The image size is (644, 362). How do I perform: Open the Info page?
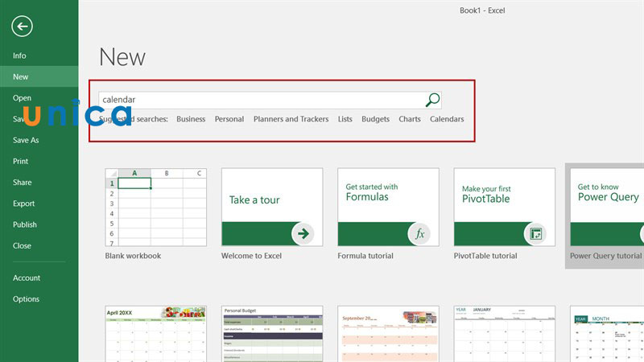click(19, 56)
